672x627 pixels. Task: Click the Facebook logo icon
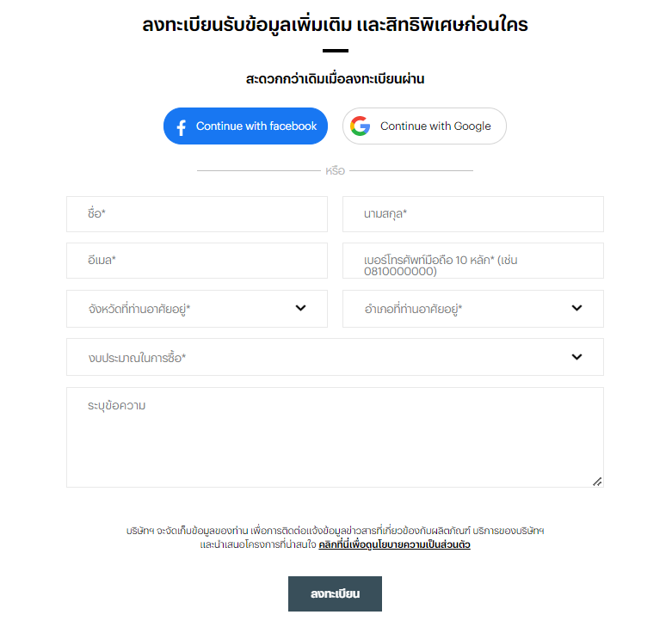182,127
